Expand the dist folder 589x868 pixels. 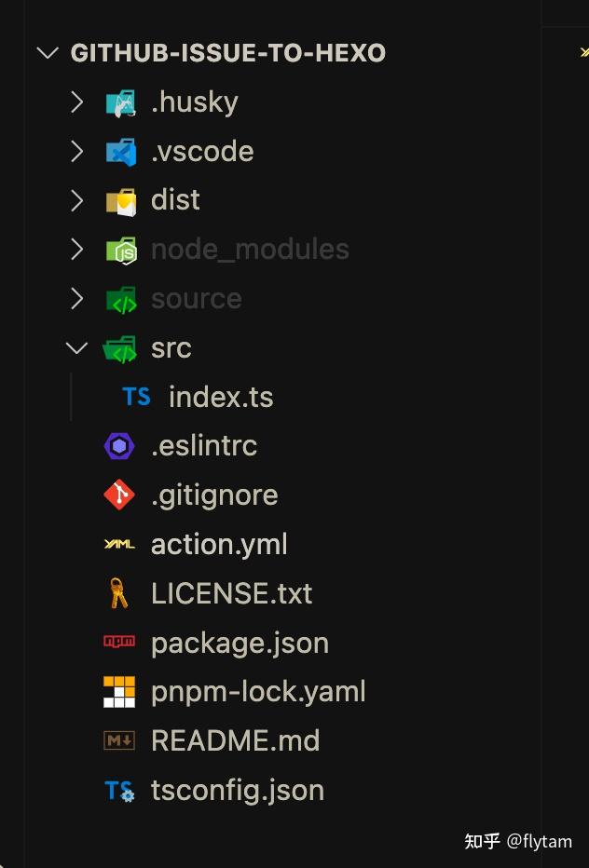click(x=76, y=199)
